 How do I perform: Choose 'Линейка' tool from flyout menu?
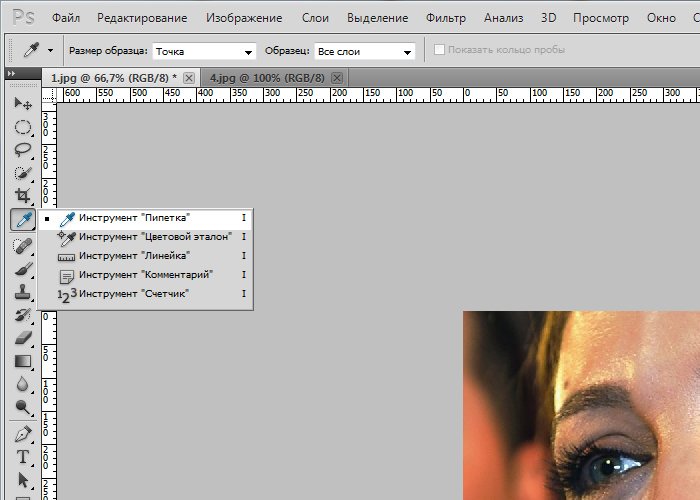134,256
